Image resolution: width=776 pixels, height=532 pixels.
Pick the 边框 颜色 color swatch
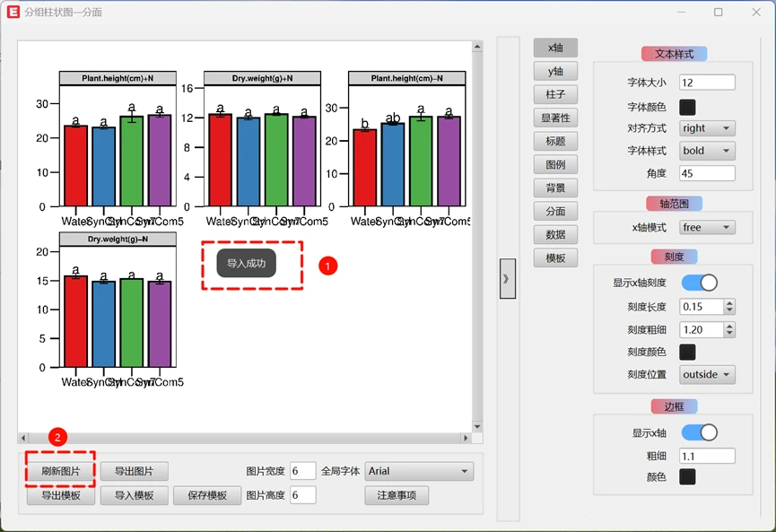point(687,477)
